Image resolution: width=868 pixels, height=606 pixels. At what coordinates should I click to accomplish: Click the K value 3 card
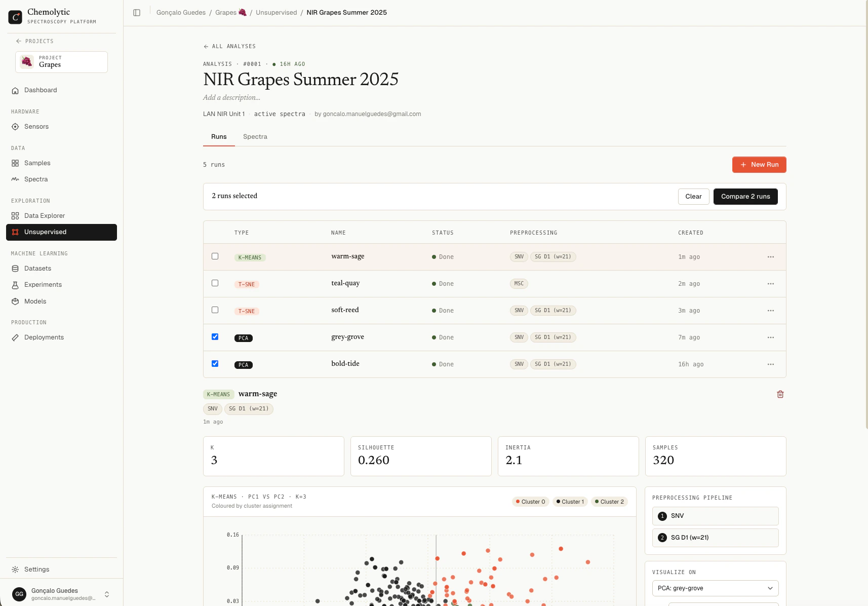(273, 456)
